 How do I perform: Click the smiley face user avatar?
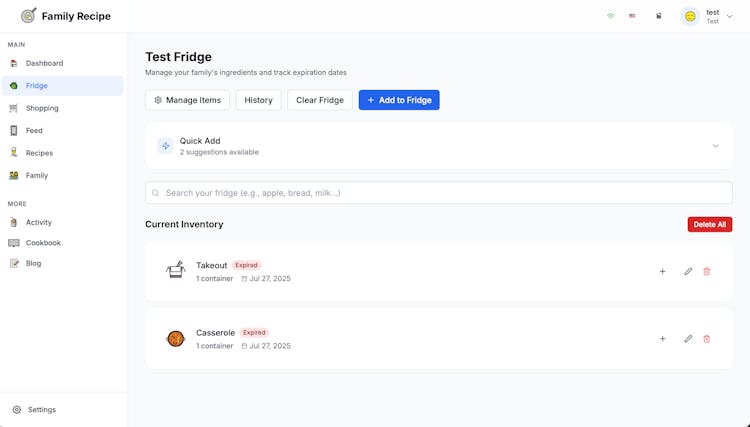[690, 16]
